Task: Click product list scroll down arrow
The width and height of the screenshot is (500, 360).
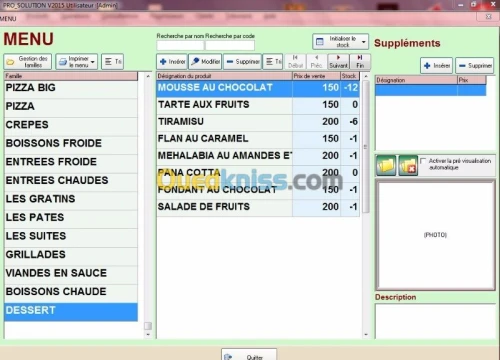Action: pos(366,334)
